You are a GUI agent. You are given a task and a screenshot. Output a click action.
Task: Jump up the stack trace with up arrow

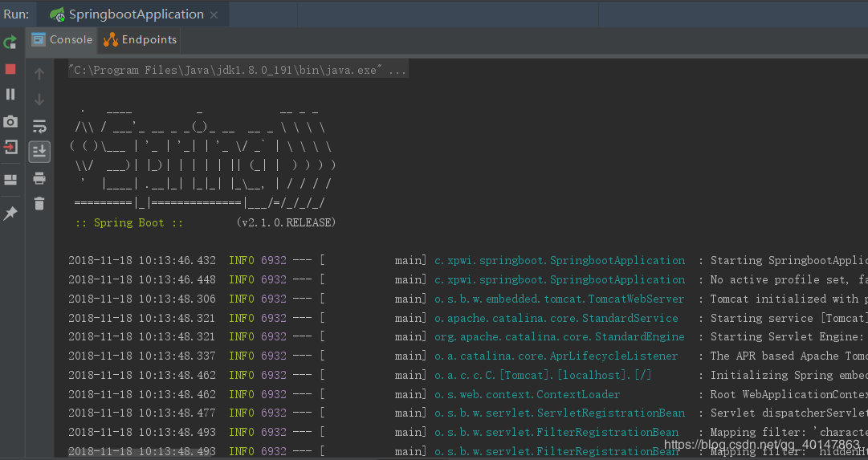(x=39, y=74)
